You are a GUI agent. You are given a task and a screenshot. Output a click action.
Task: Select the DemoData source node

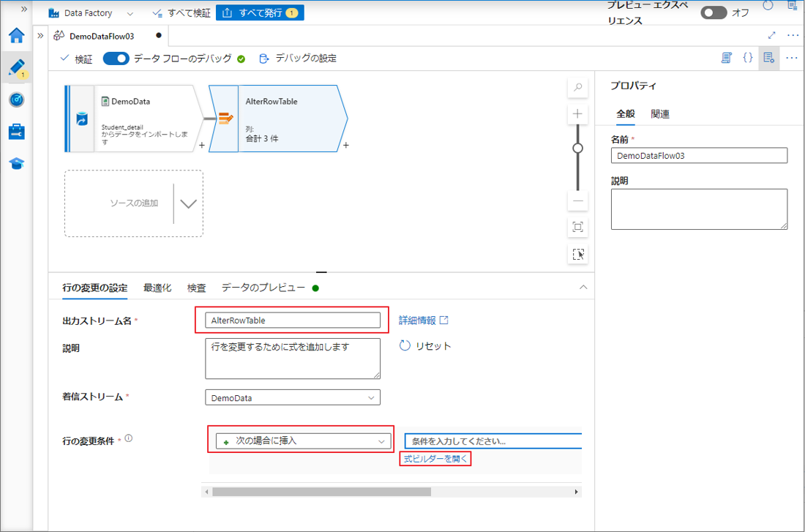coord(133,119)
